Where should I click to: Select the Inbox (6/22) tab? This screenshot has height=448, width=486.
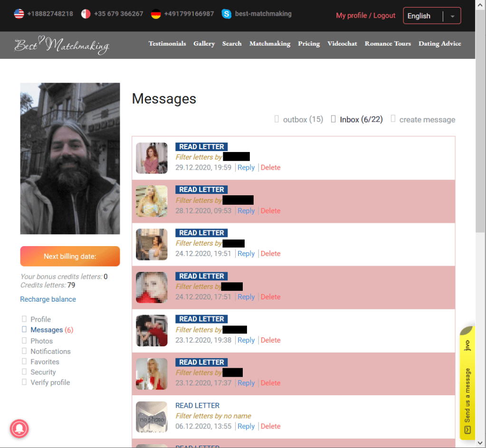361,120
